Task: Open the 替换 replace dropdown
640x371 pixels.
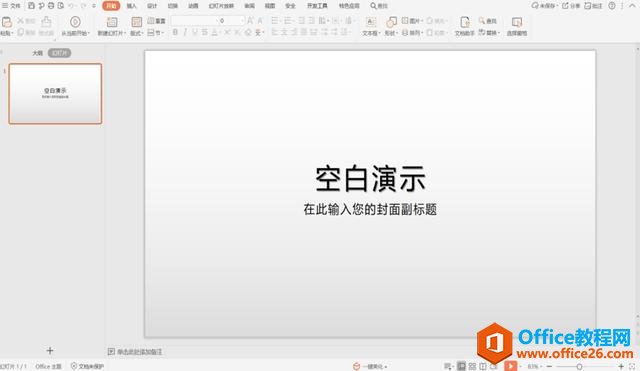Action: pos(489,33)
